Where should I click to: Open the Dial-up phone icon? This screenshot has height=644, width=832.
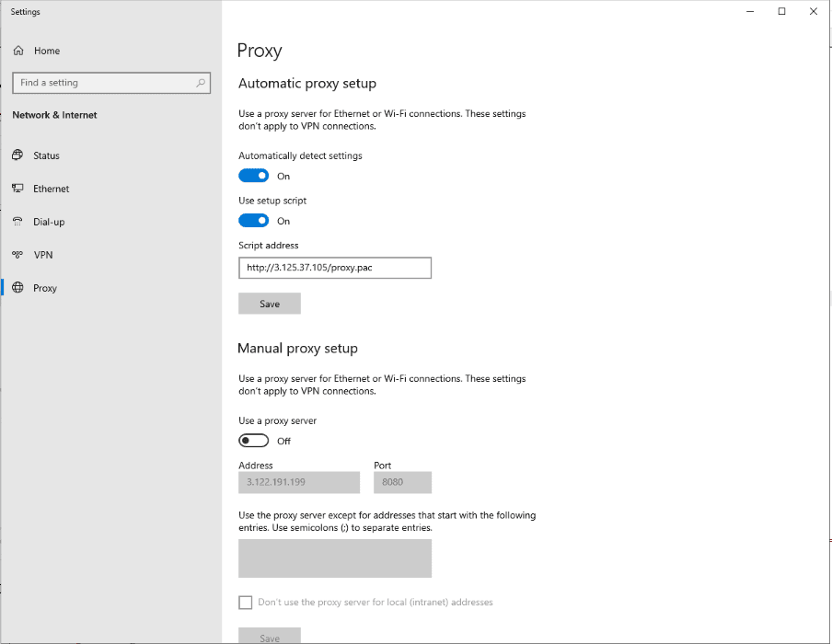tap(17, 222)
